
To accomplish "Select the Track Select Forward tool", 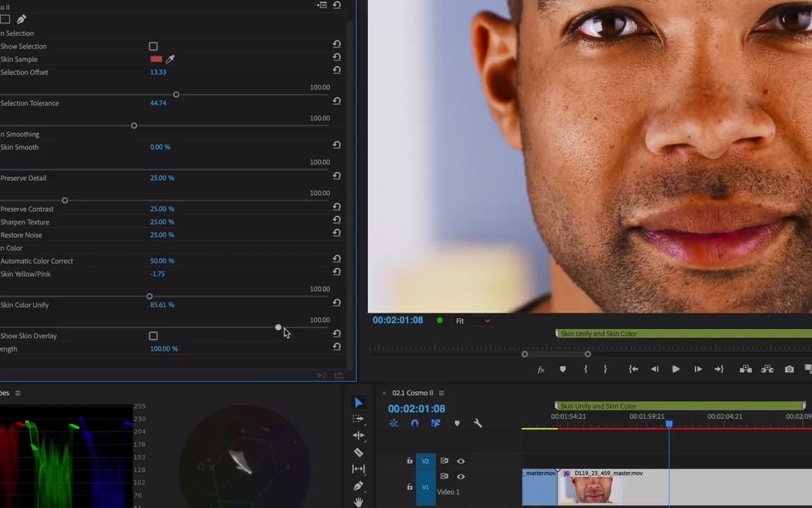I will 359,418.
